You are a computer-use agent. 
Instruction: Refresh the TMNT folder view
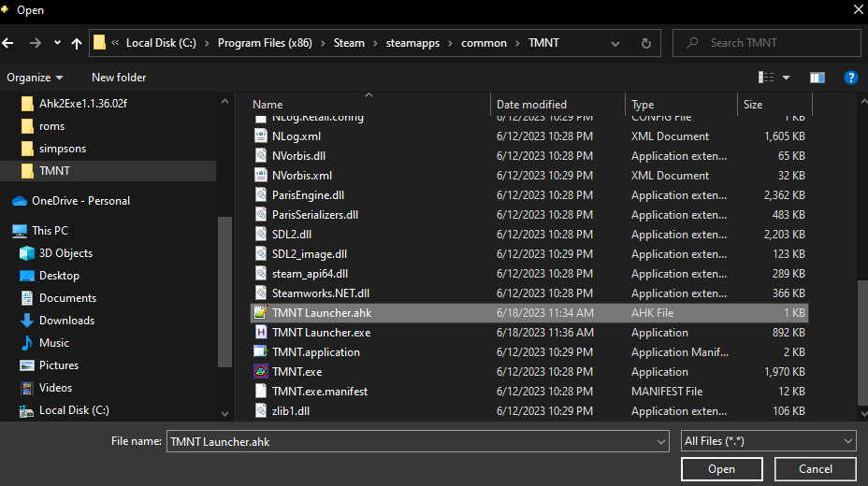(x=645, y=43)
